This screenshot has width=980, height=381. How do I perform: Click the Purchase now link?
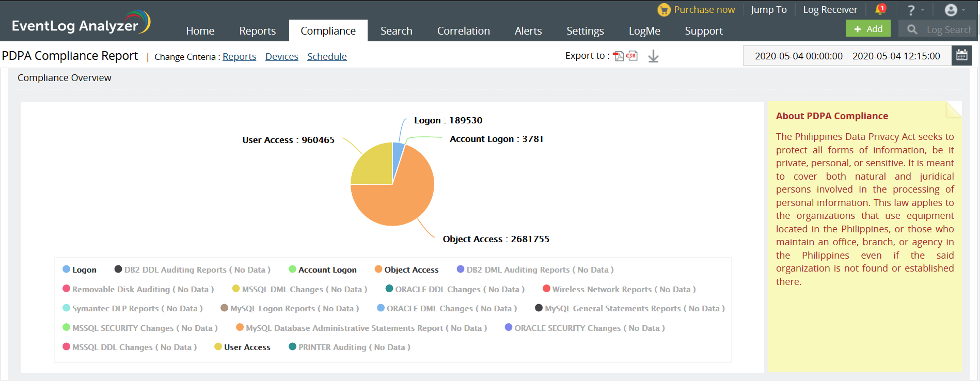tap(704, 10)
